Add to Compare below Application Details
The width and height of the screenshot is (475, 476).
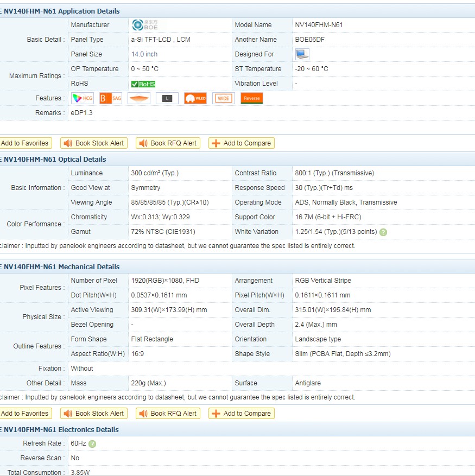242,143
